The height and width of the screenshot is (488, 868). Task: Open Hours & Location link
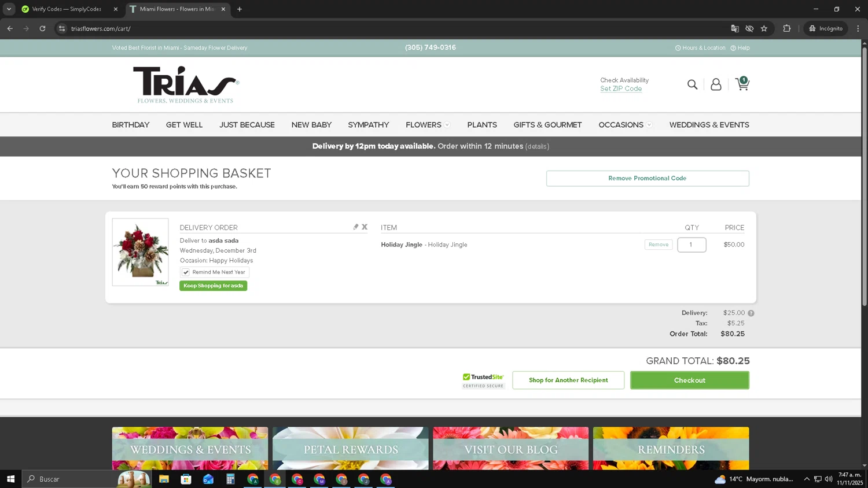(700, 48)
